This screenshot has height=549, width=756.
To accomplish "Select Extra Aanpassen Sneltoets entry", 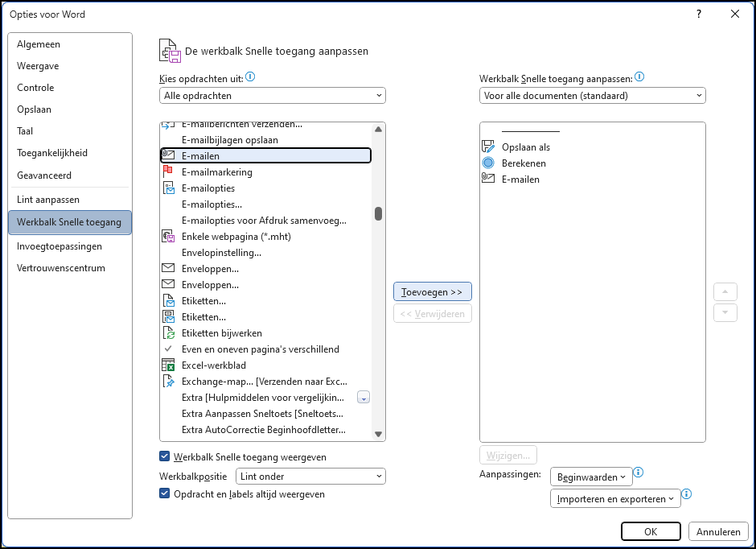I will (x=265, y=414).
